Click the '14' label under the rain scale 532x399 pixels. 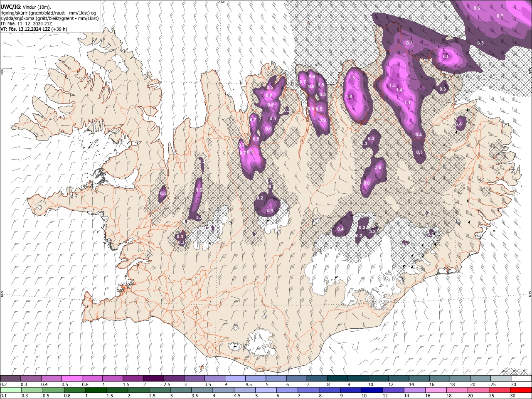point(407,396)
